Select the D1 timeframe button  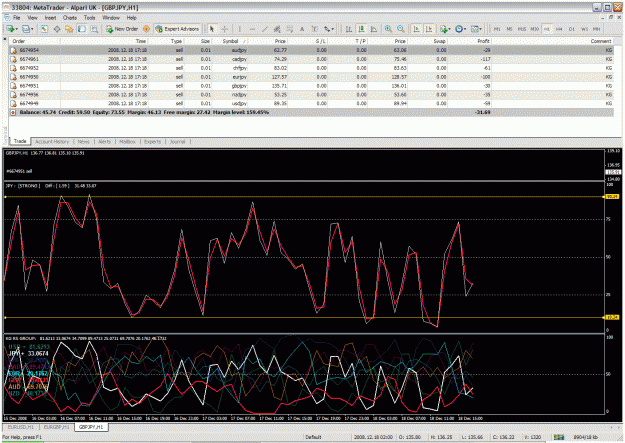pos(572,29)
